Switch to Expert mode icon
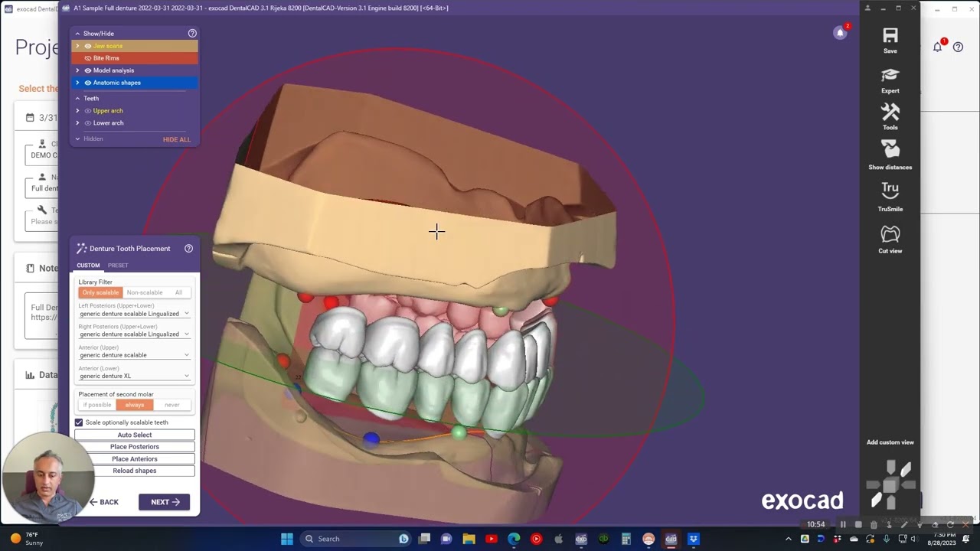This screenshot has width=980, height=551. [x=890, y=75]
